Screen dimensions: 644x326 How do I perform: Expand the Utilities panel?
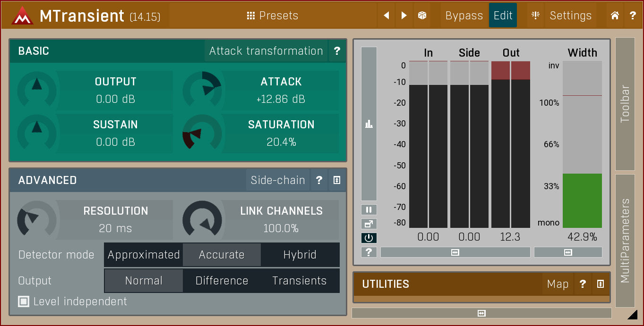click(600, 284)
